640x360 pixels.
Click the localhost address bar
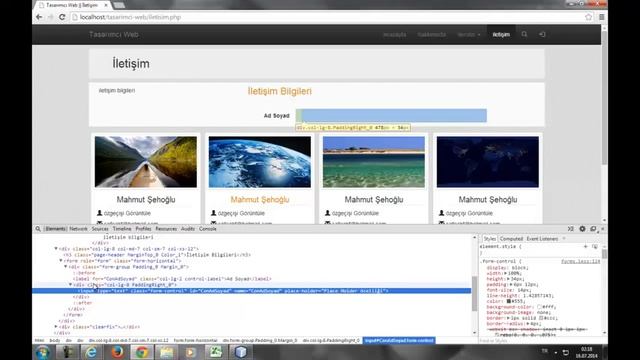(327, 17)
